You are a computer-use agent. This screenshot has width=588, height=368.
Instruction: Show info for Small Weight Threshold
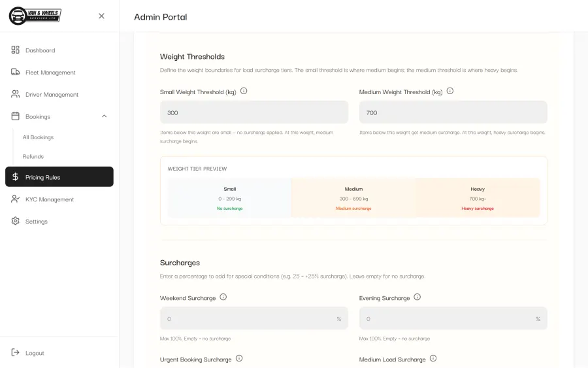click(244, 91)
